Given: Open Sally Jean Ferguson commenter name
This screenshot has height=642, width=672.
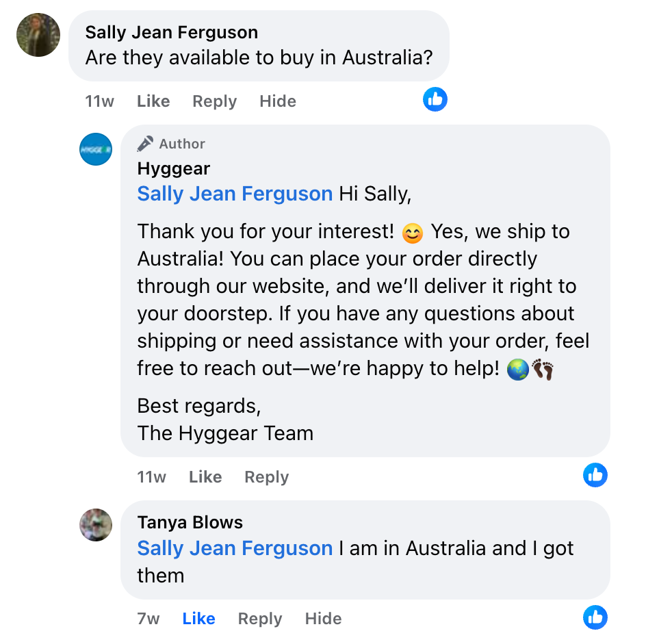Looking at the screenshot, I should coord(172,32).
